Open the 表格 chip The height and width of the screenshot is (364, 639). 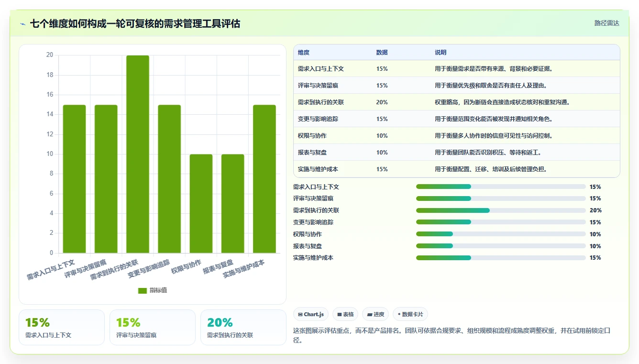tap(345, 314)
